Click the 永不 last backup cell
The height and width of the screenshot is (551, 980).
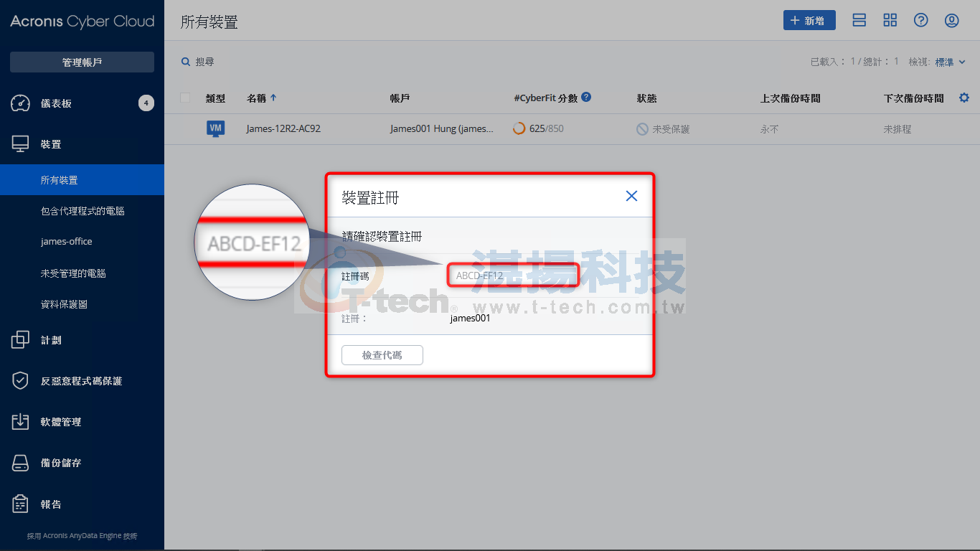(x=770, y=130)
